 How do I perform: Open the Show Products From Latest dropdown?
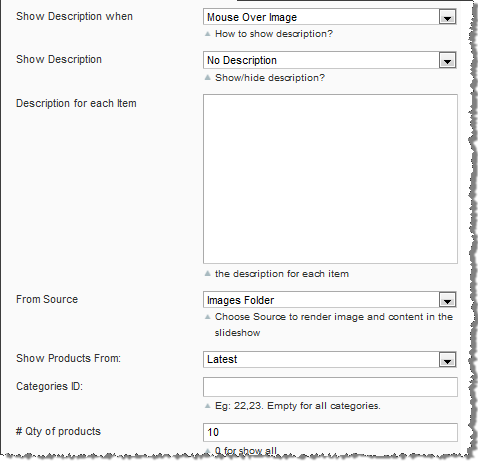click(x=330, y=359)
